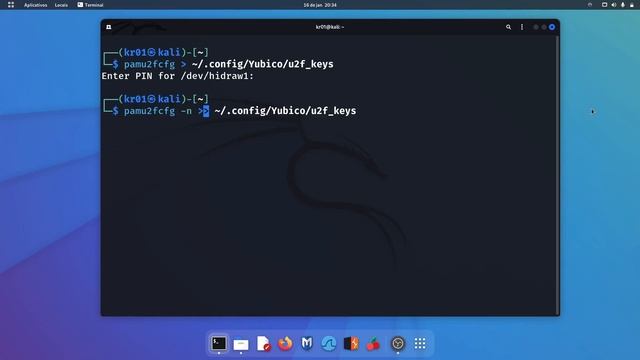Open Metasploit shield icon in the dock
The image size is (640, 360).
307,344
